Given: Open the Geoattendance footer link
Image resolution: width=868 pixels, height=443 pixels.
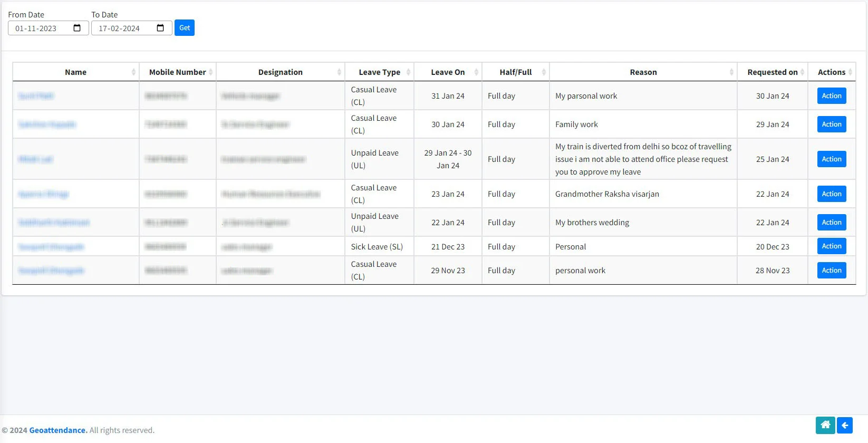Looking at the screenshot, I should [x=58, y=430].
